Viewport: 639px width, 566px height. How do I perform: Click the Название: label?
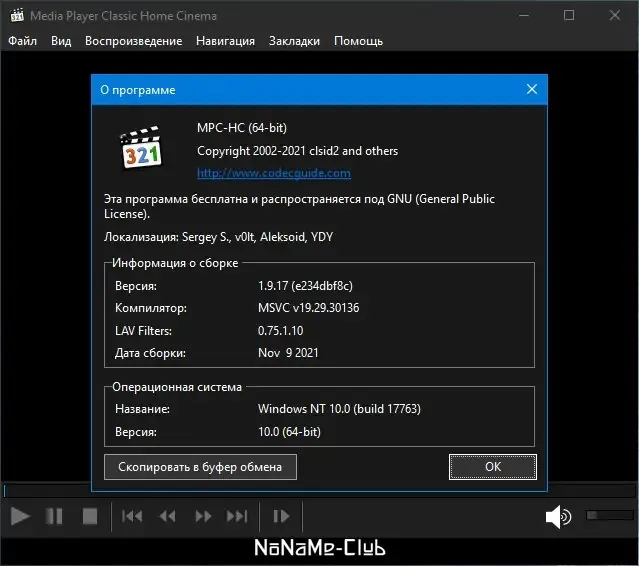(143, 409)
